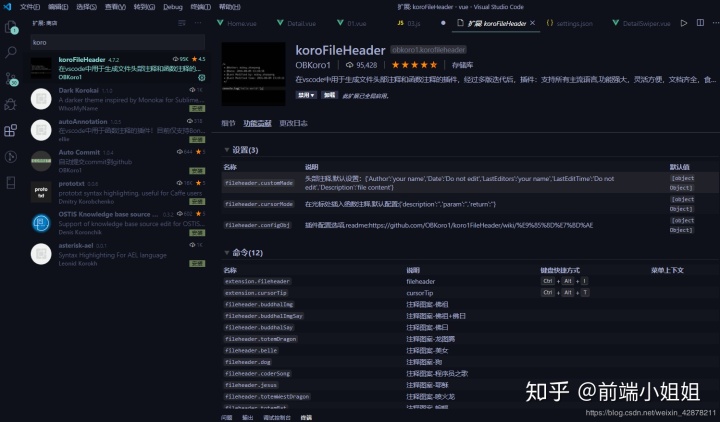
Task: Open the extensions panel more actions ellipsis
Action: pyautogui.click(x=198, y=23)
